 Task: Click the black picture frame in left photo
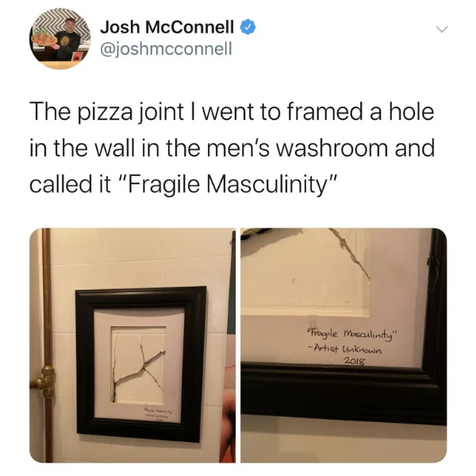pos(140,363)
